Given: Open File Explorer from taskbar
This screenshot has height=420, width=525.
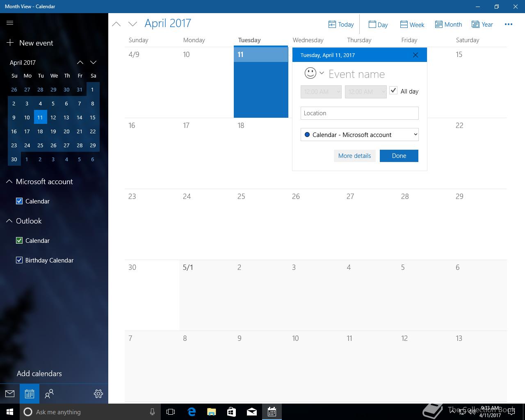Looking at the screenshot, I should click(x=212, y=412).
